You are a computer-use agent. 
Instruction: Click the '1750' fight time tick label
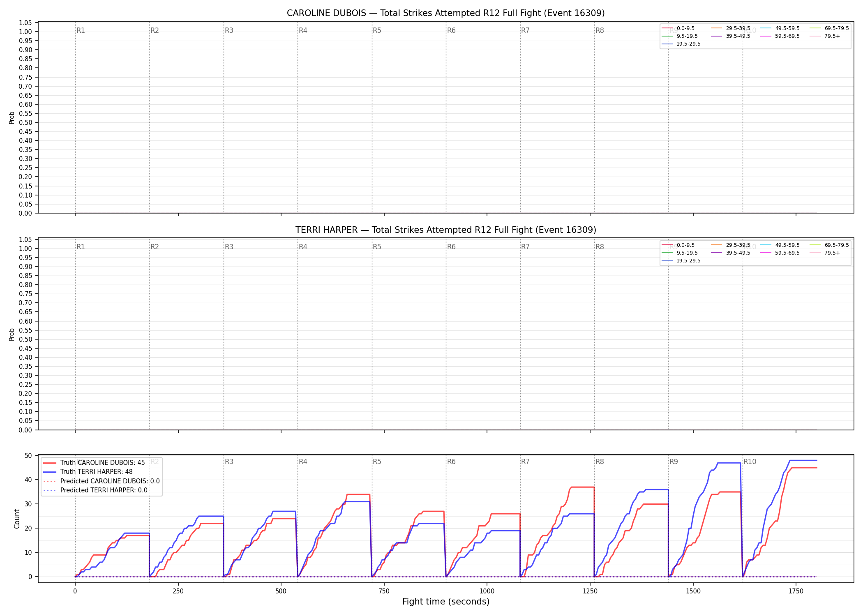796,591
